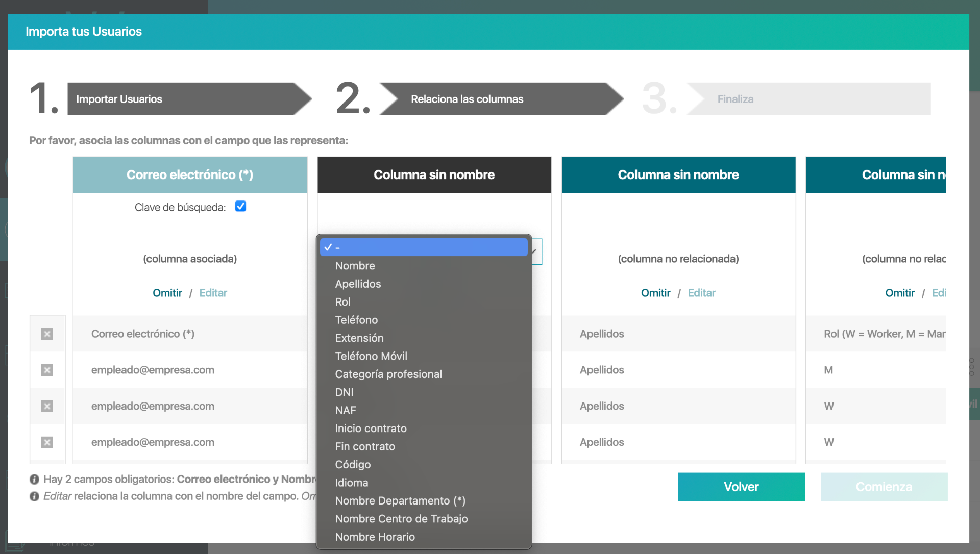Choose 'Rol' from the field dropdown
Image resolution: width=980 pixels, height=554 pixels.
(424, 302)
